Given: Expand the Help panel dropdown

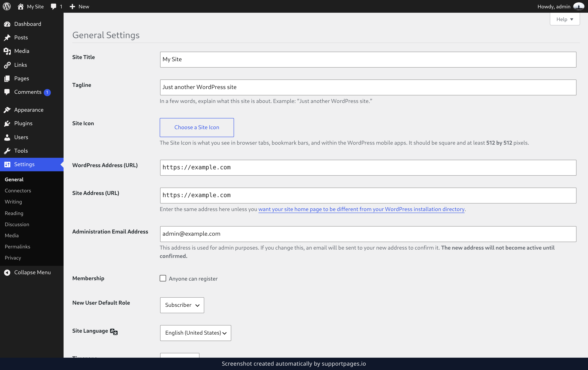Looking at the screenshot, I should click(x=565, y=19).
